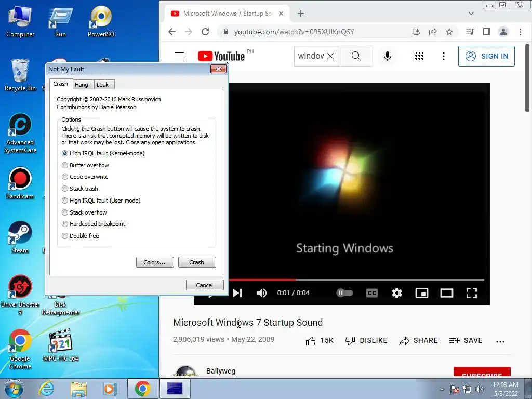Open the Chrome profile avatar

[503, 32]
